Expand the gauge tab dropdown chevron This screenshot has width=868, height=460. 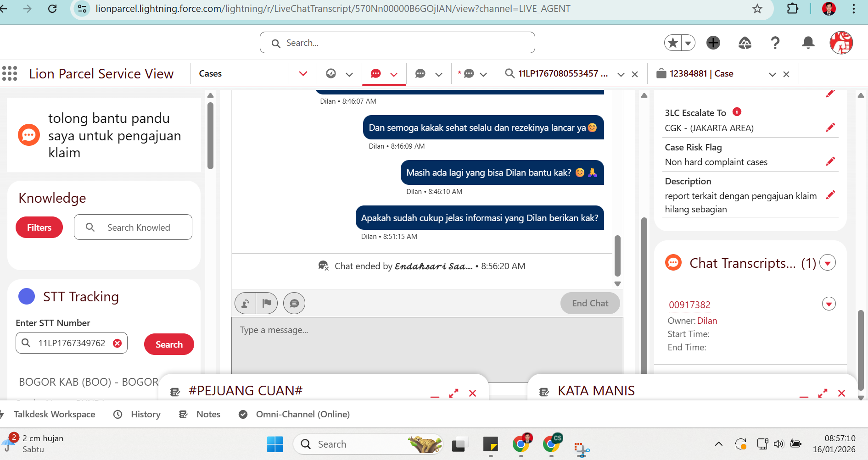point(349,74)
